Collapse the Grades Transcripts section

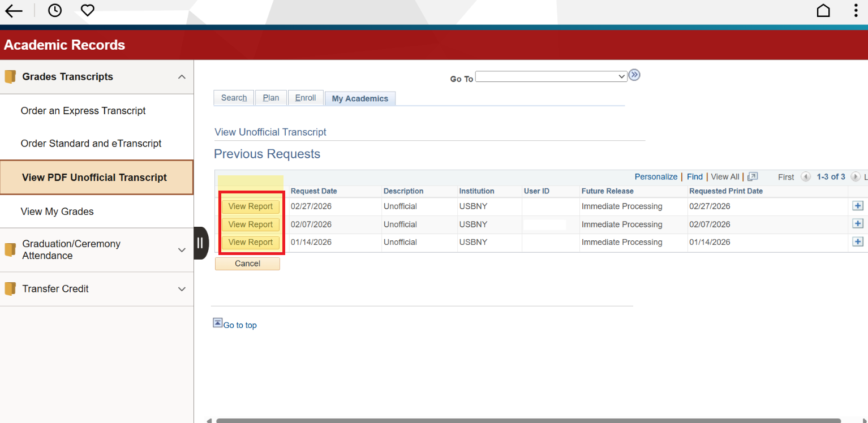(x=182, y=77)
